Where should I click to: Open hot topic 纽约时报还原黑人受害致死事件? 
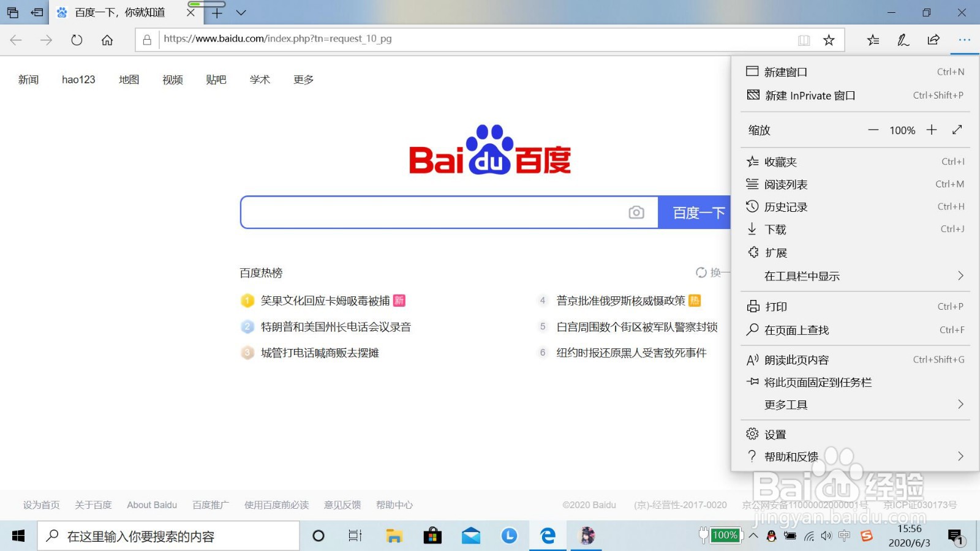(x=631, y=353)
